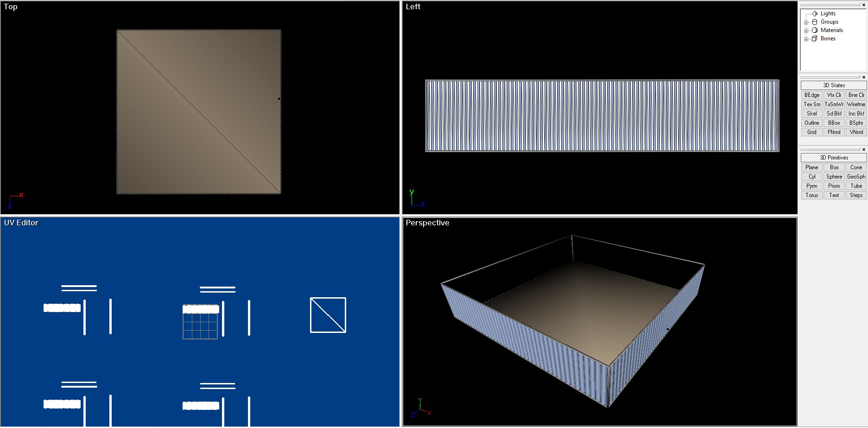Expand the Groups tree node
The image size is (868, 428).
click(x=806, y=22)
